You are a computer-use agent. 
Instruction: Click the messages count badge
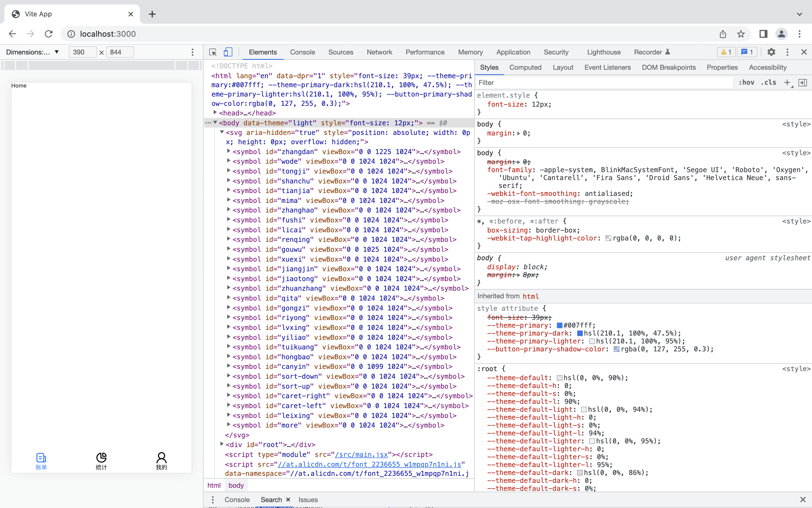pos(747,52)
